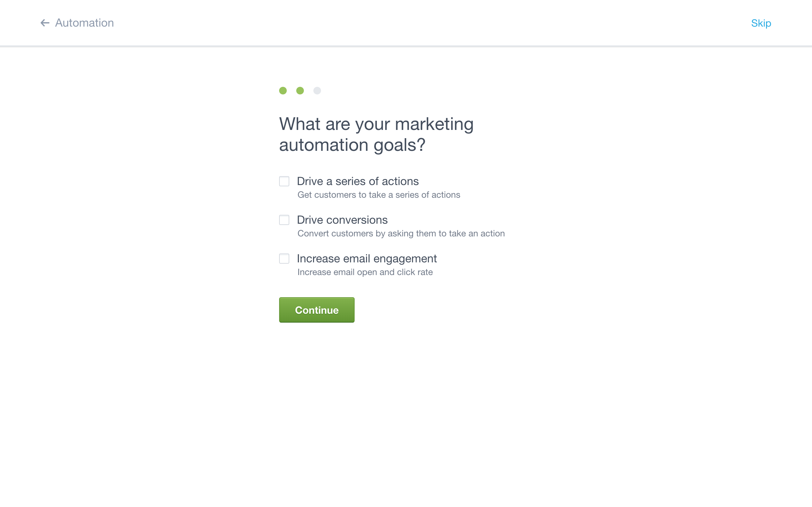Click the first green progress dot
The height and width of the screenshot is (507, 812).
tap(283, 91)
